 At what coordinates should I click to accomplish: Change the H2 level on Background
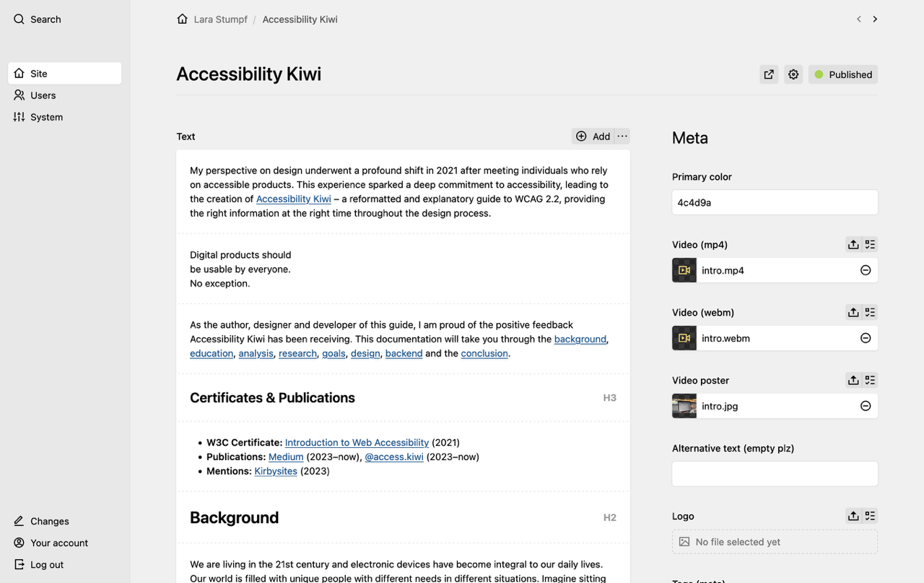[610, 518]
